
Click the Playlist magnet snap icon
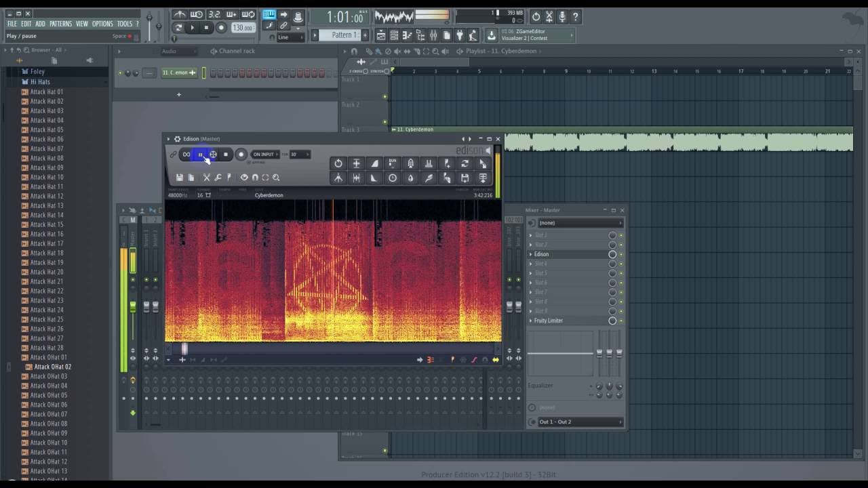[354, 52]
